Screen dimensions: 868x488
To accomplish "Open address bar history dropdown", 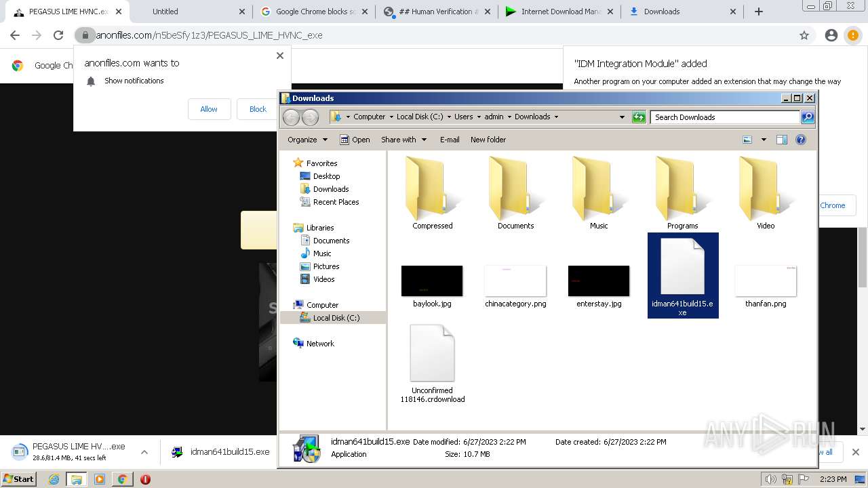I will [622, 117].
